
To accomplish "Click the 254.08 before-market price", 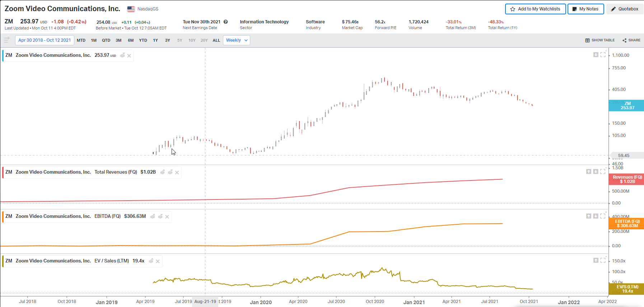I will (x=103, y=22).
